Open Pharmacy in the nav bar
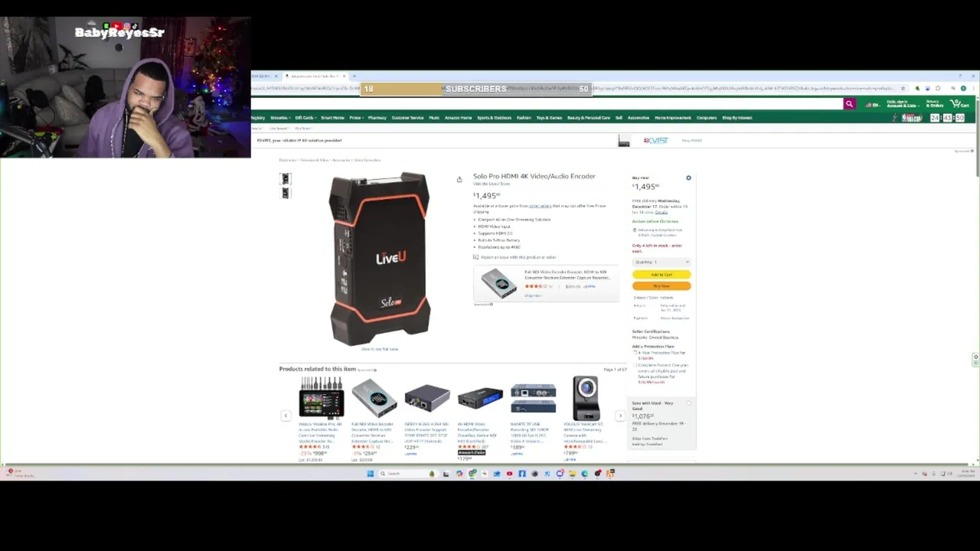 (x=377, y=118)
